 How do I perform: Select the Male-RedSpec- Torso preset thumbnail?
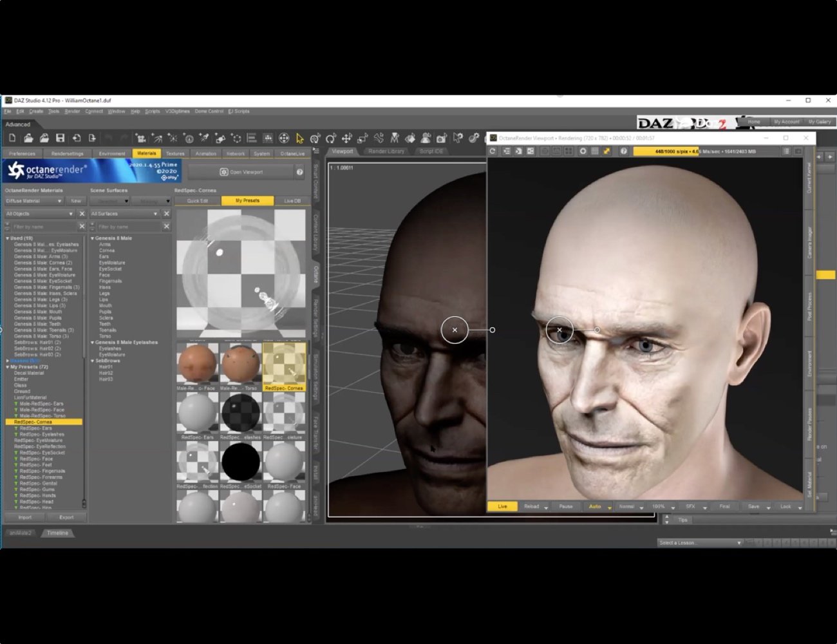(x=241, y=366)
